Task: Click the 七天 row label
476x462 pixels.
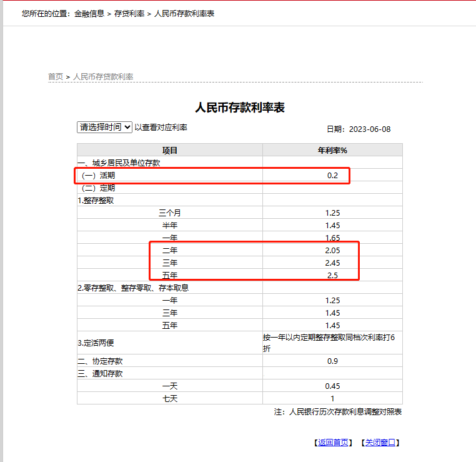Action: point(170,398)
